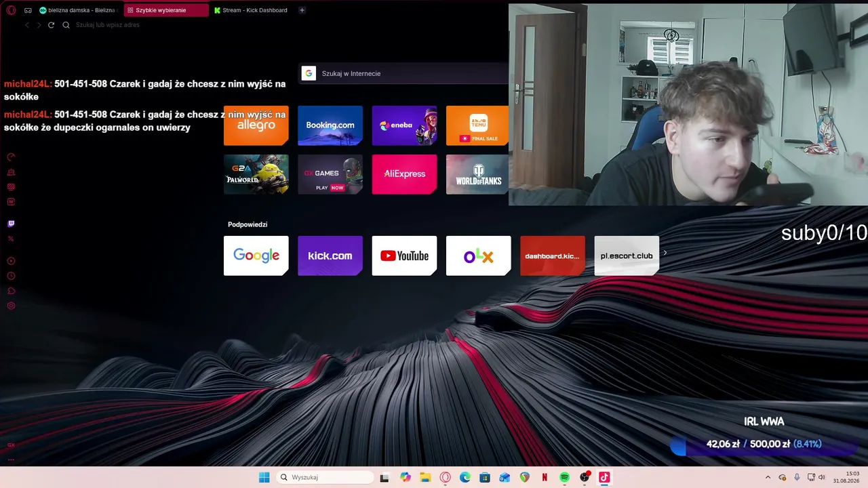Click the OneDrive cloud tray icon
The width and height of the screenshot is (868, 488).
tap(783, 477)
